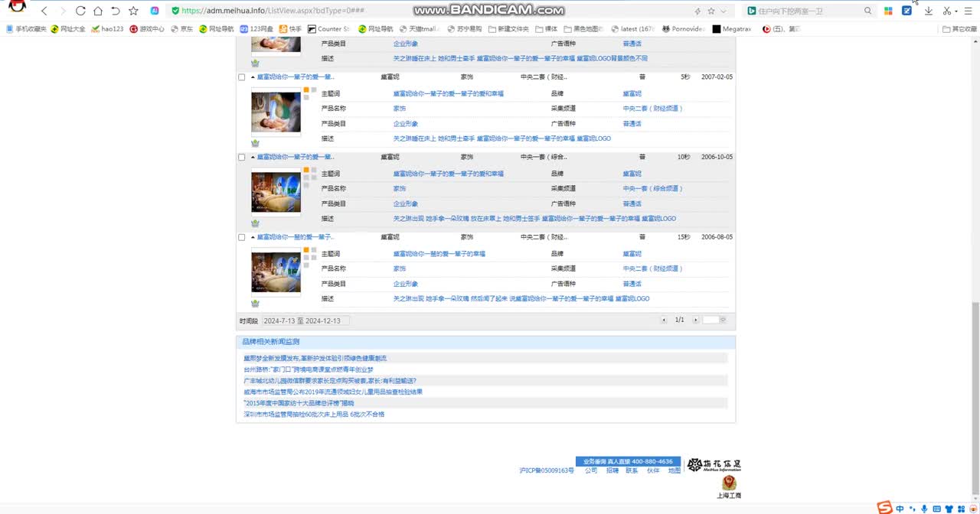The height and width of the screenshot is (514, 980).
Task: Check the 2006-10-05 ad row checkbox
Action: coord(242,157)
